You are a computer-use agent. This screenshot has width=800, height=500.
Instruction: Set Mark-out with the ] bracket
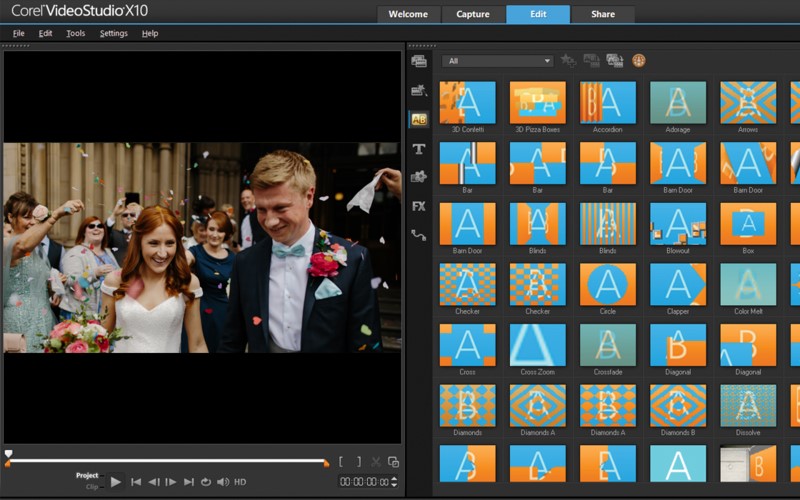click(x=359, y=462)
